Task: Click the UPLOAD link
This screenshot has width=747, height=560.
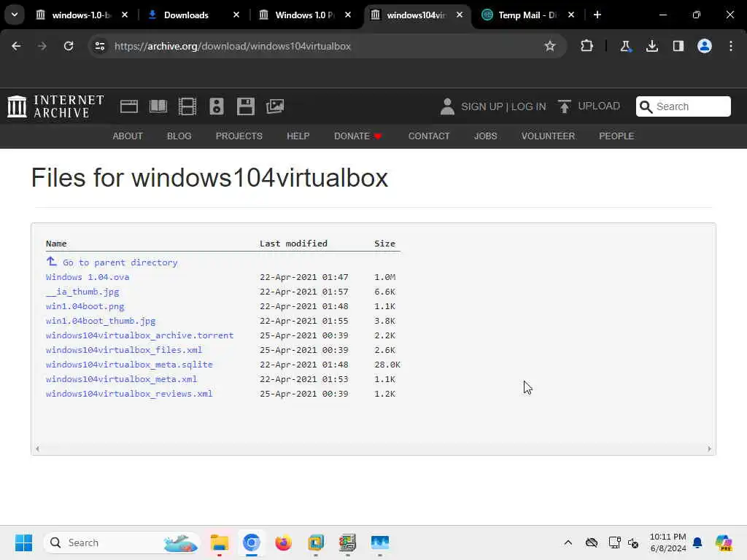Action: coord(599,106)
